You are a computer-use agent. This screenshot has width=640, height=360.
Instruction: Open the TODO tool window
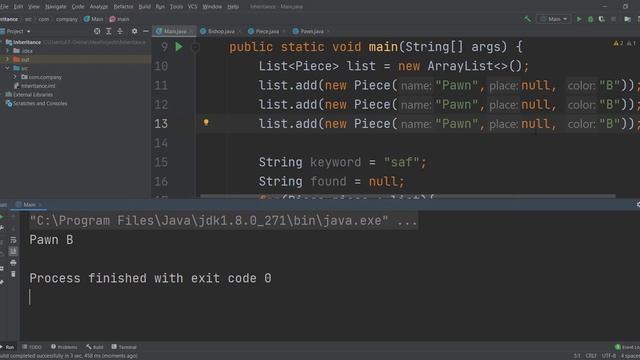click(x=32, y=347)
